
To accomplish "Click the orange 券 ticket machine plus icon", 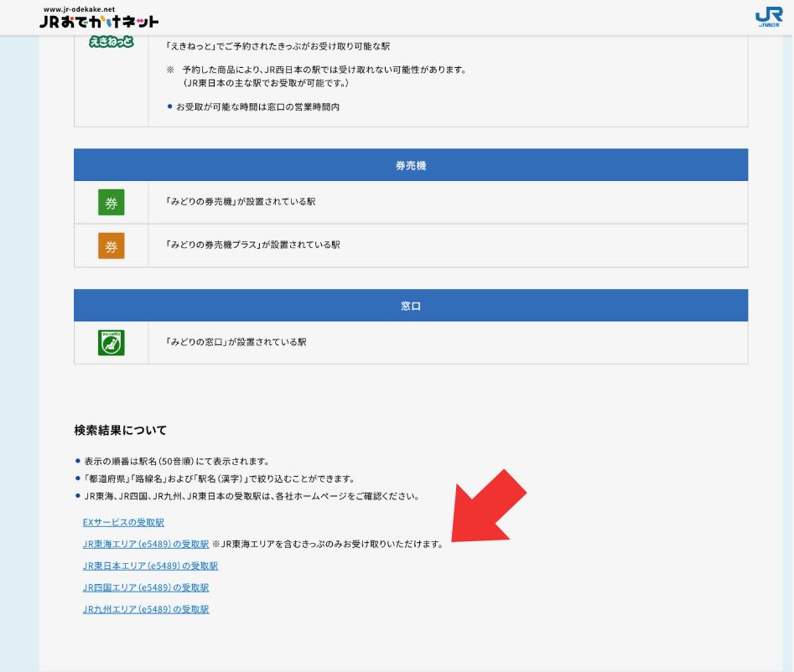I will pos(111,246).
